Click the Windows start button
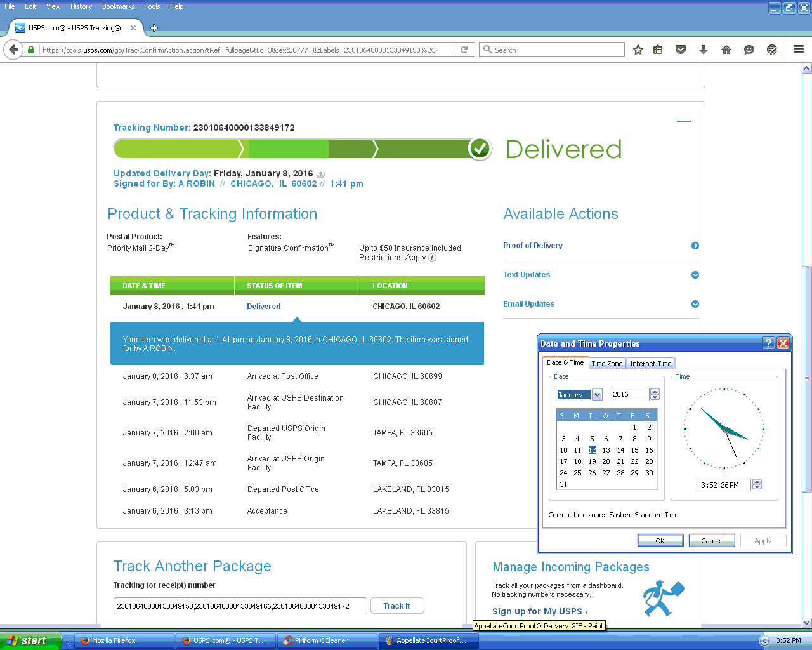Image resolution: width=812 pixels, height=650 pixels. [x=30, y=640]
